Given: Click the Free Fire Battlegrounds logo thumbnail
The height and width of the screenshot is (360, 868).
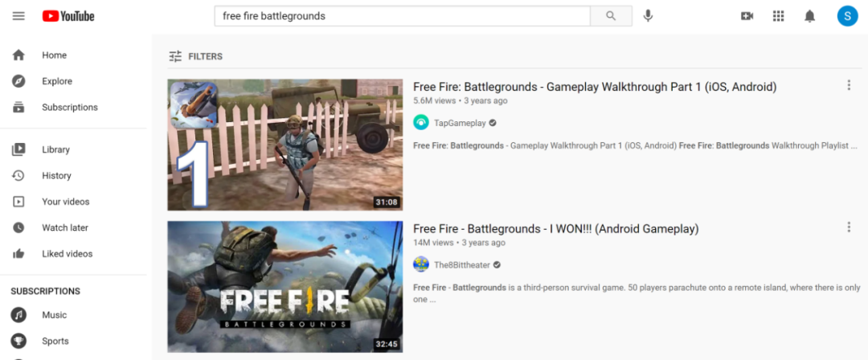Looking at the screenshot, I should click(285, 287).
